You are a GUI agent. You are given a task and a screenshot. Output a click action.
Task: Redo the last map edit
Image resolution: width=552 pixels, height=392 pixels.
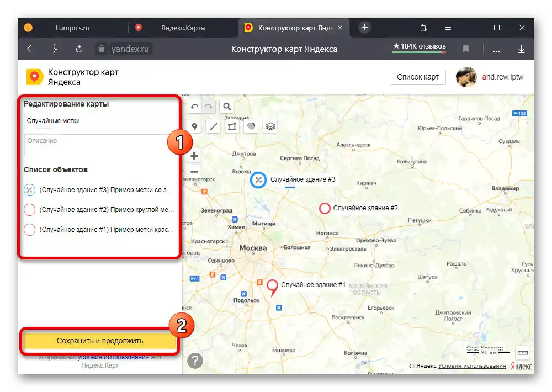point(209,107)
